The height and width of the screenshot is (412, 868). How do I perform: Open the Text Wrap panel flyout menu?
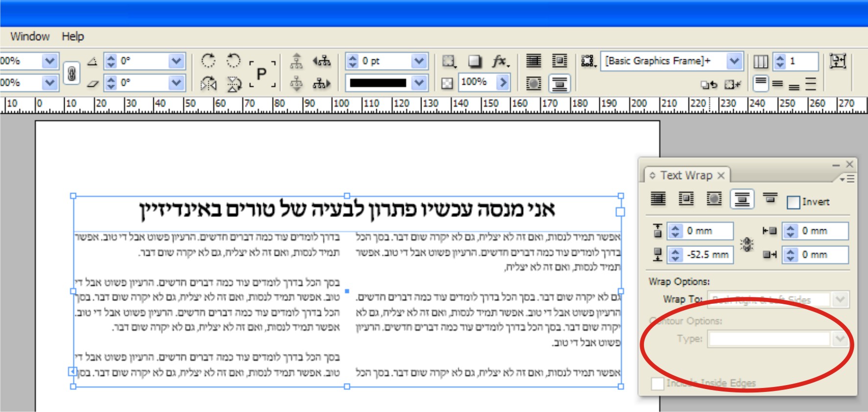[847, 179]
